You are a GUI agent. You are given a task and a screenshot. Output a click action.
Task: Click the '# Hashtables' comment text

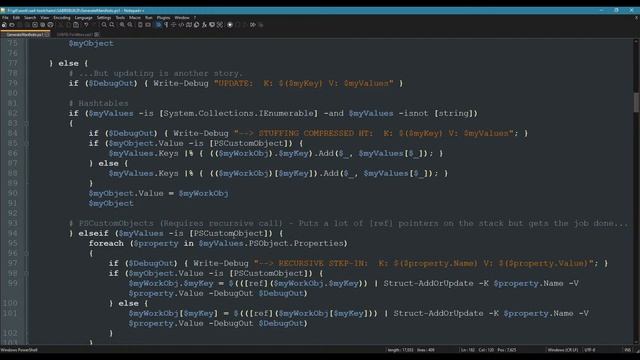click(x=98, y=103)
